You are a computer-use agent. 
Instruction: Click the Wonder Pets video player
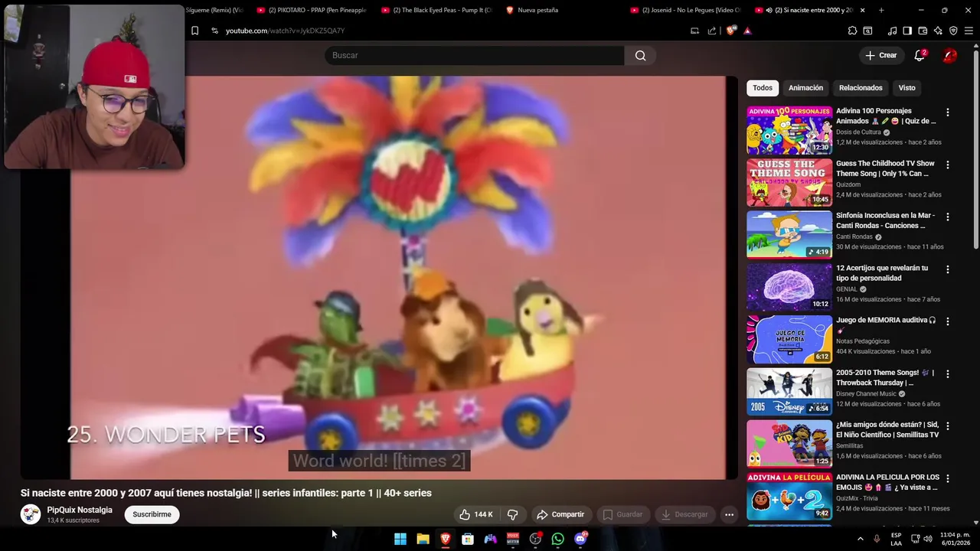click(379, 278)
